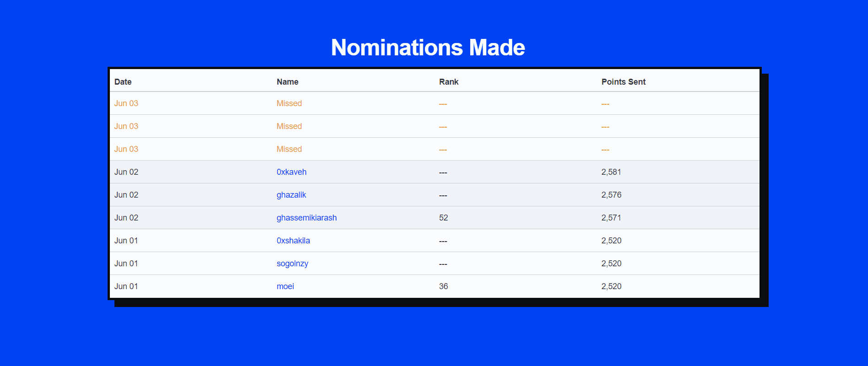The height and width of the screenshot is (366, 868).
Task: Select the moei name link
Action: [285, 286]
